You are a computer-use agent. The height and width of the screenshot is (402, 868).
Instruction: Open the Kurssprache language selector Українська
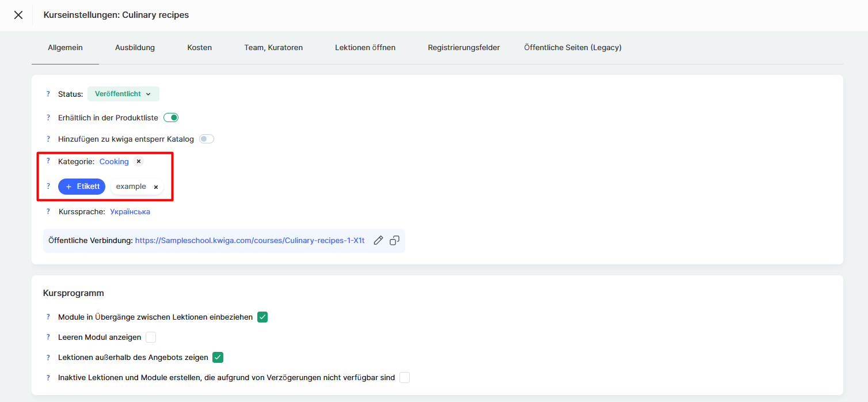130,211
